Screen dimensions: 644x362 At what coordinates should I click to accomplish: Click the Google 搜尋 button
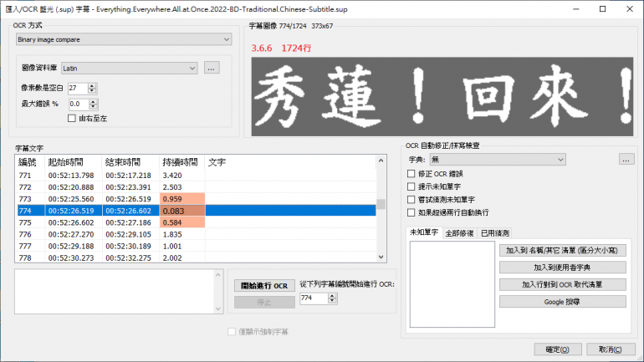point(563,302)
